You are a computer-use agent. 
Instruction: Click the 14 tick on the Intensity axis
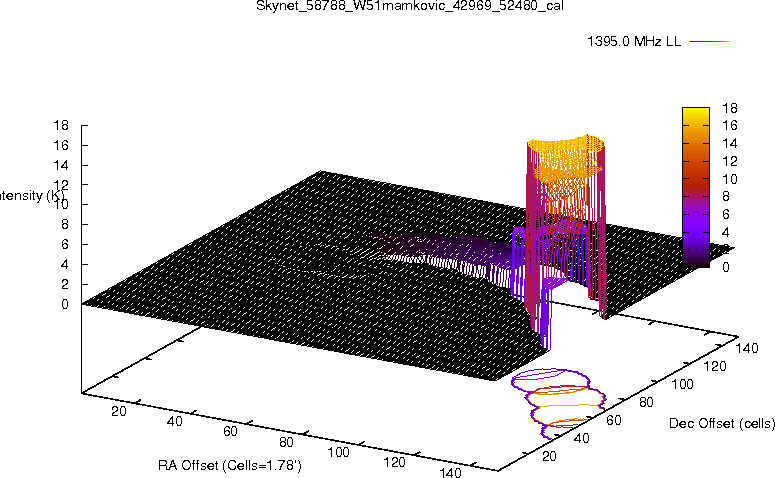pos(61,165)
